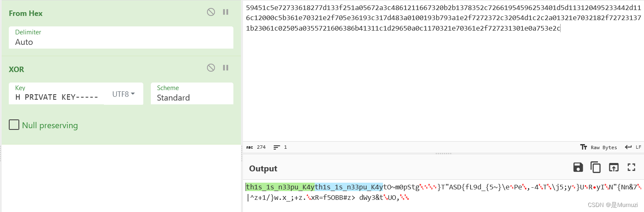Open the Scheme Standard selector
Screen dimensions: 644x212
pyautogui.click(x=192, y=93)
